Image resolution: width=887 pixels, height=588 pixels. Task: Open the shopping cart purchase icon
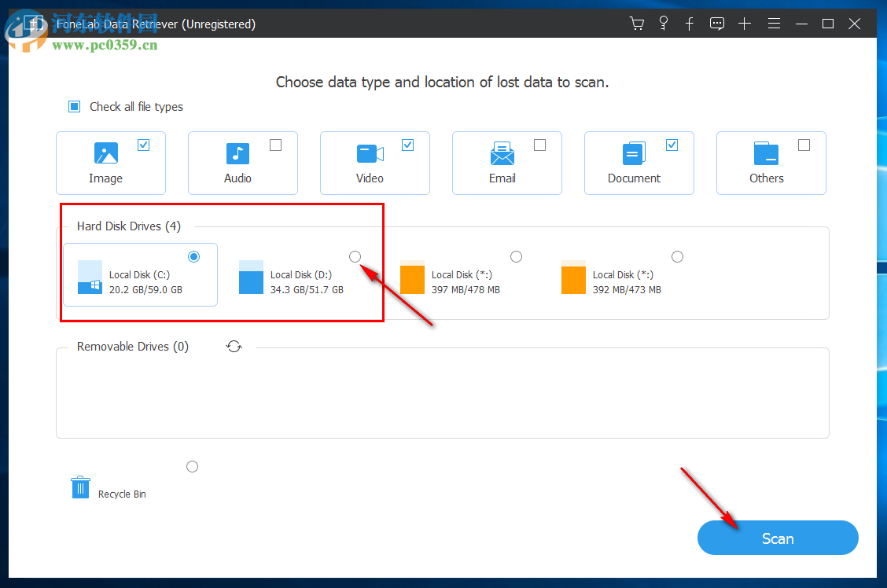tap(636, 24)
